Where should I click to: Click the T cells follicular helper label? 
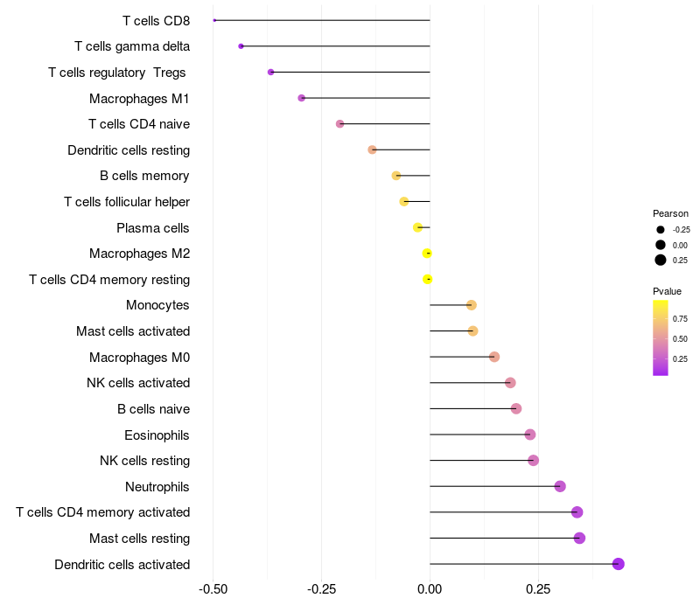[x=127, y=202]
